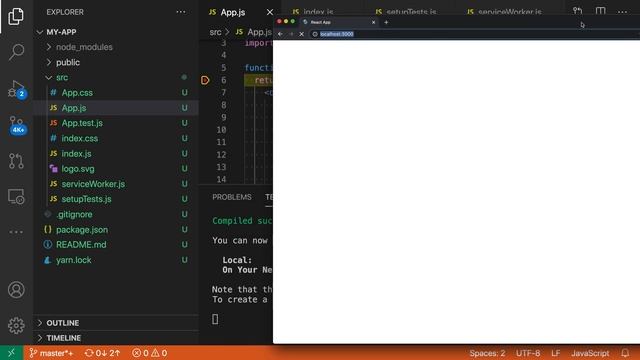Change file encoding UTF-8
Screen dimensions: 640x360
(x=528, y=353)
